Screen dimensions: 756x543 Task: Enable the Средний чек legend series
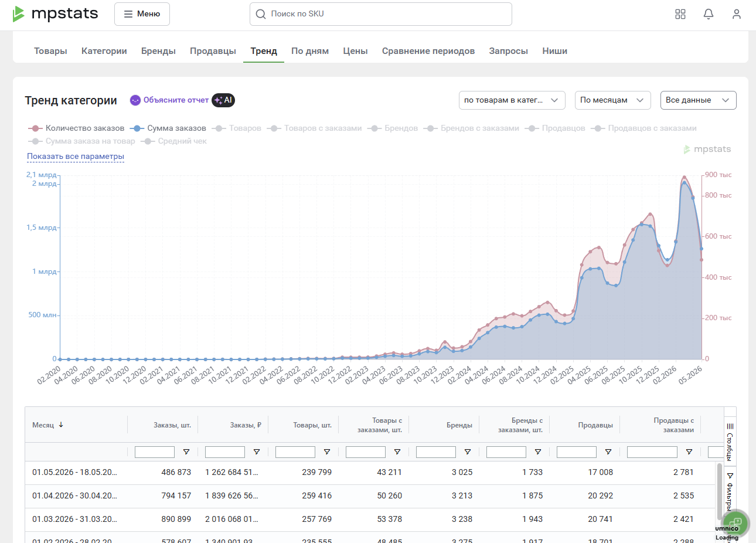173,141
